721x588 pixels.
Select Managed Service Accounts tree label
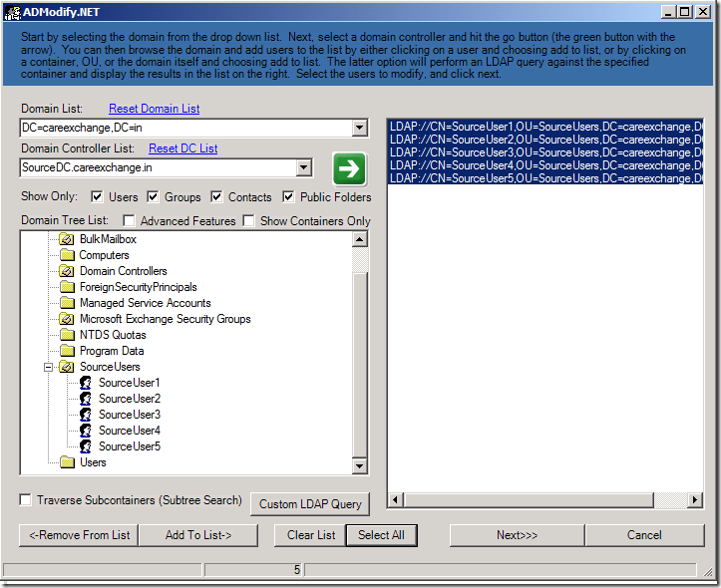146,303
